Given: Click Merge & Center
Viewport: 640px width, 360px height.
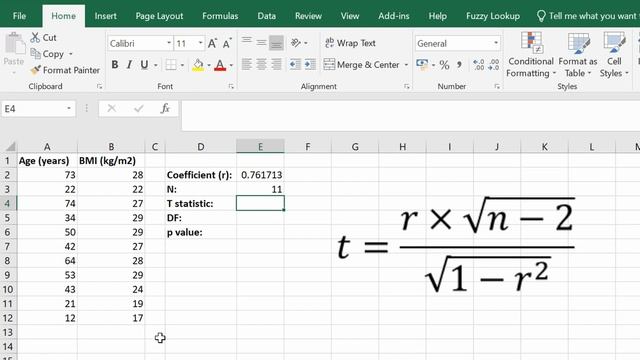Looking at the screenshot, I should point(362,64).
